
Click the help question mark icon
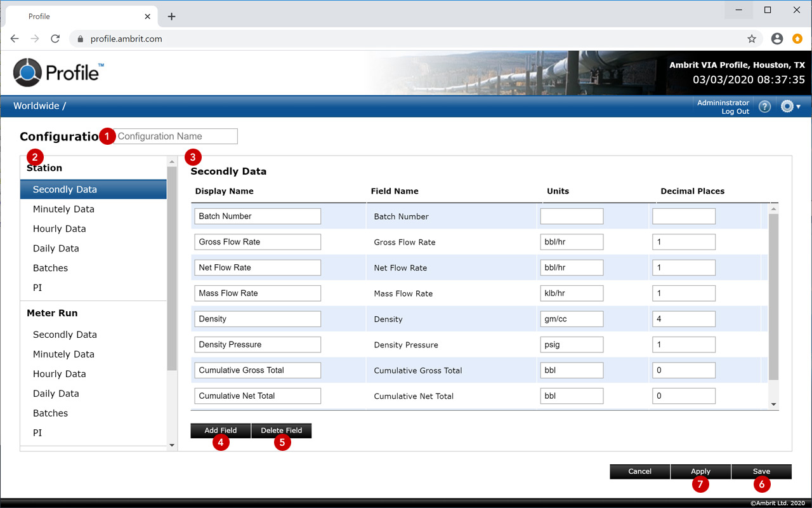pyautogui.click(x=764, y=107)
